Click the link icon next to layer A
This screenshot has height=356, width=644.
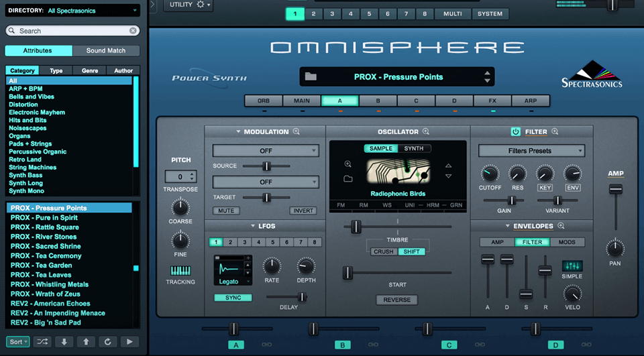point(266,345)
